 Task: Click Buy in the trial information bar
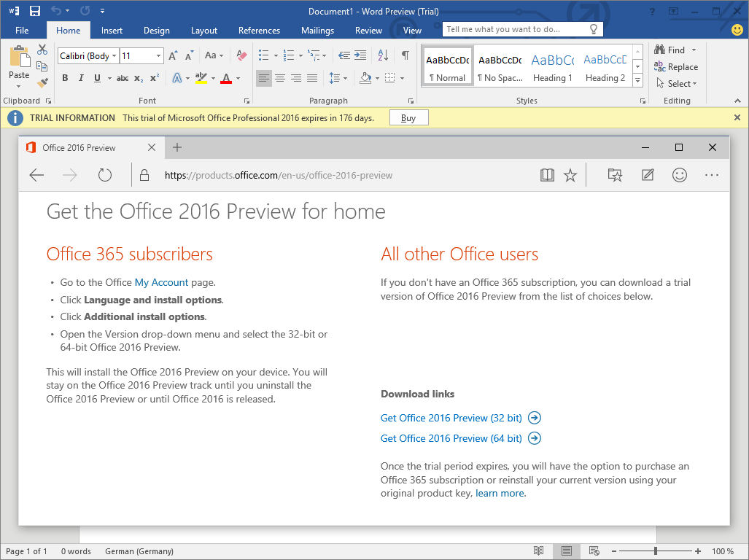pos(408,118)
